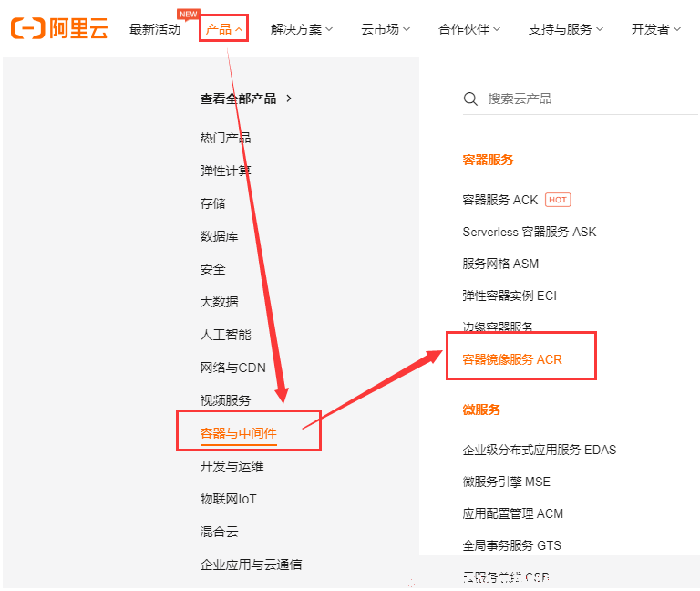Screen dimensions: 700x591
Task: Collapse the 产品 dropdown menu
Action: 223,29
